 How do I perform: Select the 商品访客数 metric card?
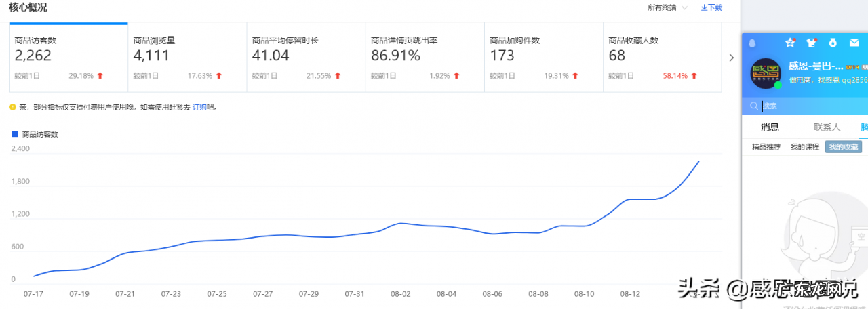(x=68, y=57)
